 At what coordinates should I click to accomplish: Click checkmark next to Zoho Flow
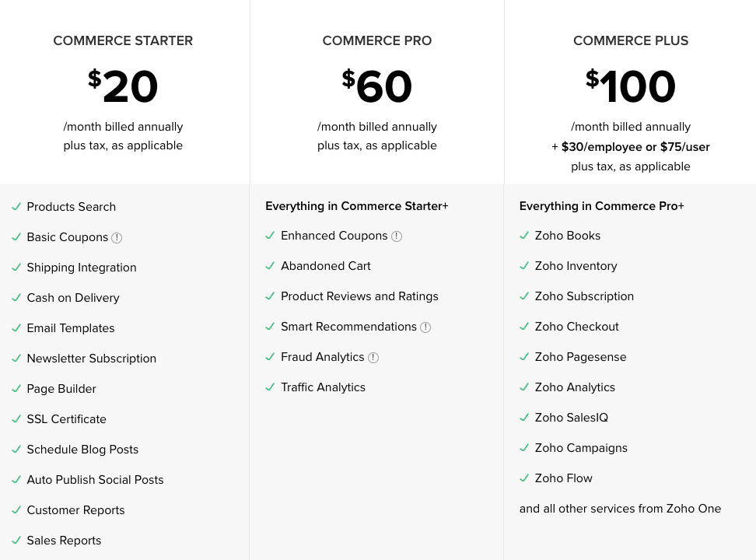point(524,478)
